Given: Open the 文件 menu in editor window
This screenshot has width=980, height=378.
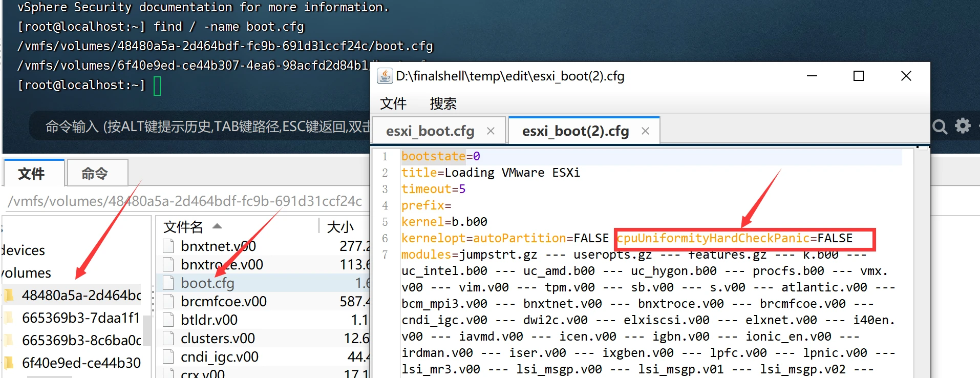Looking at the screenshot, I should coord(393,103).
